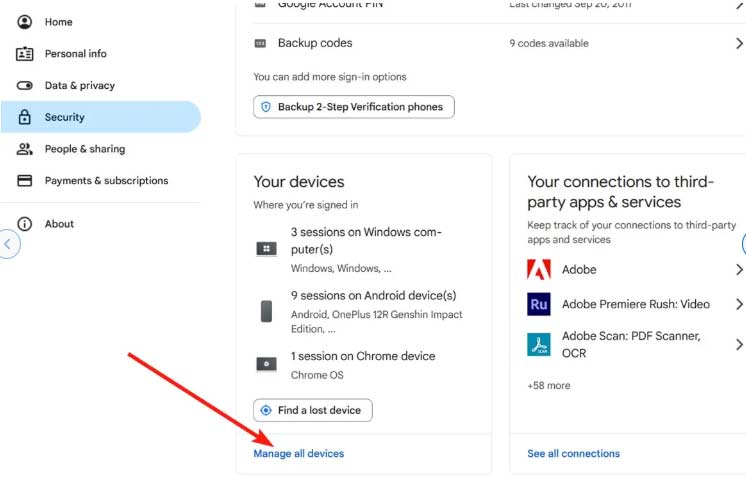Image resolution: width=746 pixels, height=491 pixels.
Task: Click the Adobe Scan app icon
Action: (539, 344)
